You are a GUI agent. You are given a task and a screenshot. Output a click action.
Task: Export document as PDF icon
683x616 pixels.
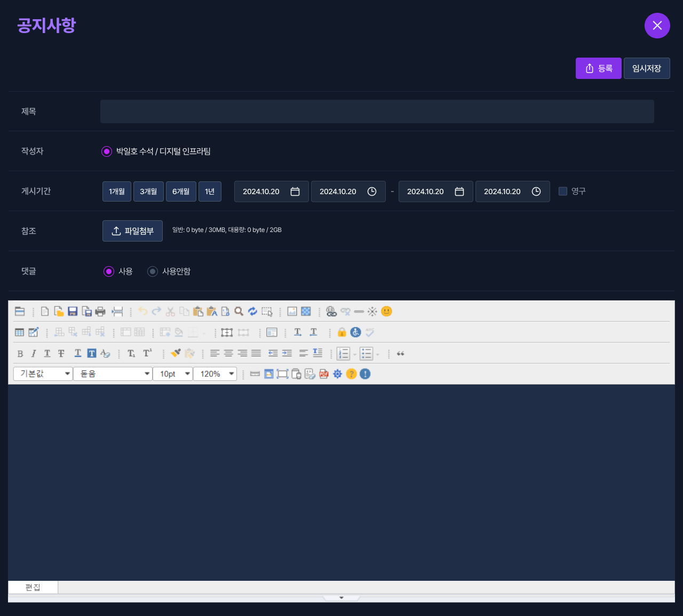[x=324, y=374]
